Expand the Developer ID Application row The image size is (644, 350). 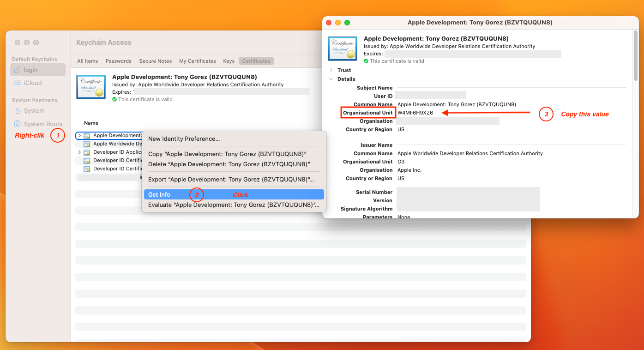click(79, 152)
